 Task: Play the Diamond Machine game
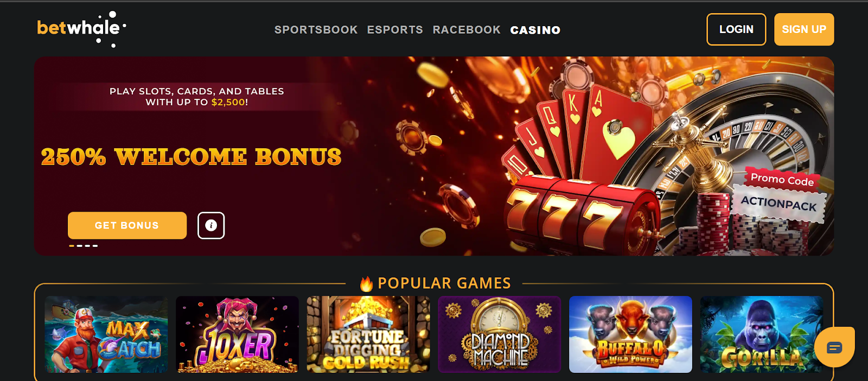point(500,334)
